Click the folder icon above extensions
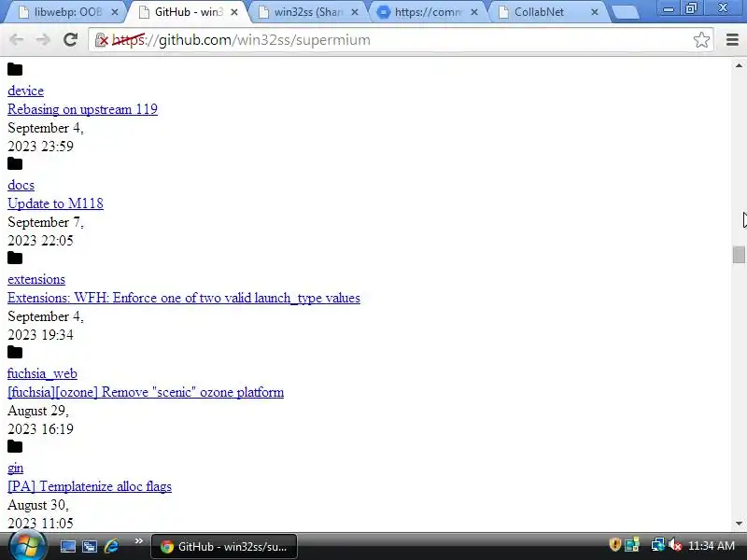The image size is (747, 560). (x=15, y=259)
